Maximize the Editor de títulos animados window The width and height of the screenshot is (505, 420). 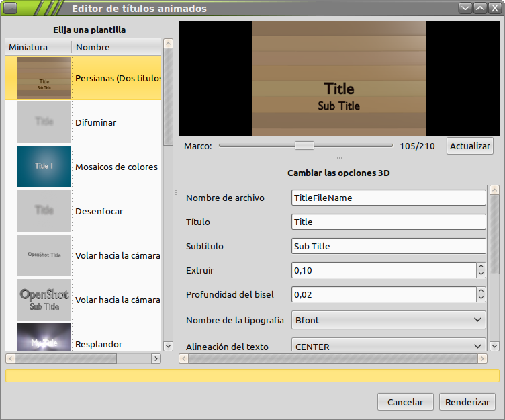[480, 8]
